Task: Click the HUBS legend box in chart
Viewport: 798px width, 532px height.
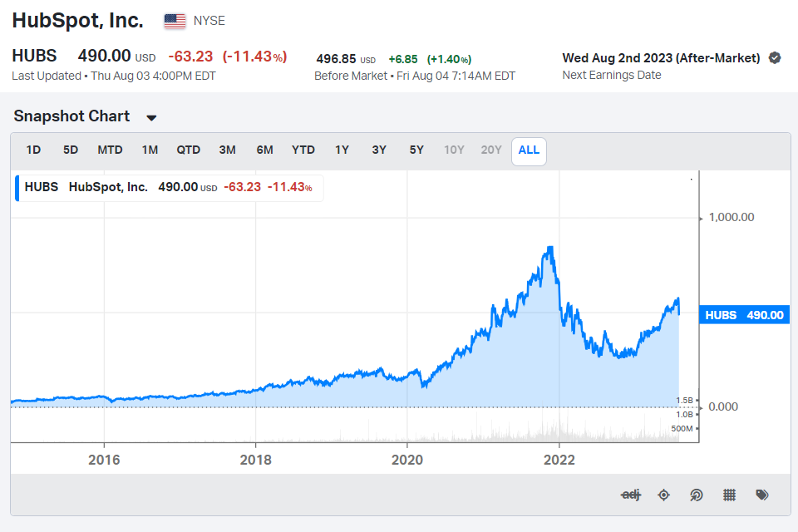Action: (x=169, y=187)
